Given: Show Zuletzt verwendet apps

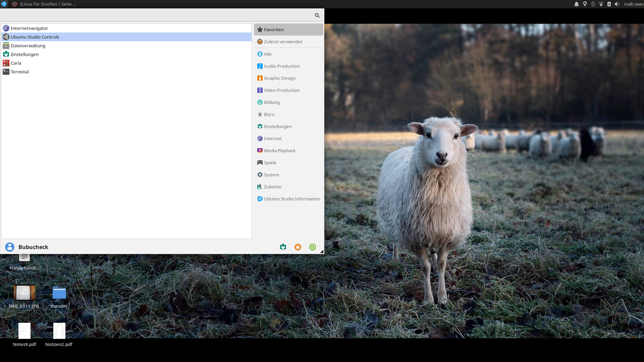Looking at the screenshot, I should tap(289, 42).
